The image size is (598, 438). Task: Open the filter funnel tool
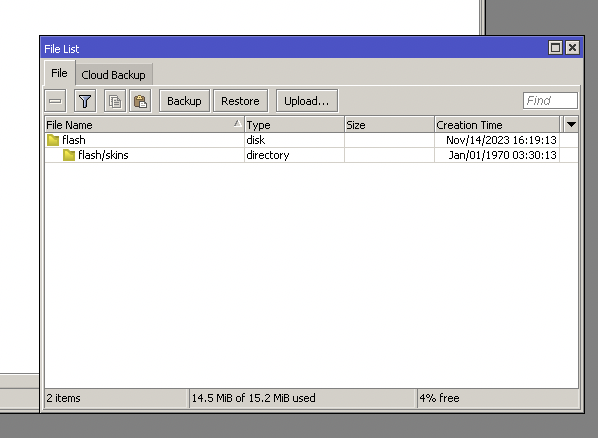click(85, 101)
